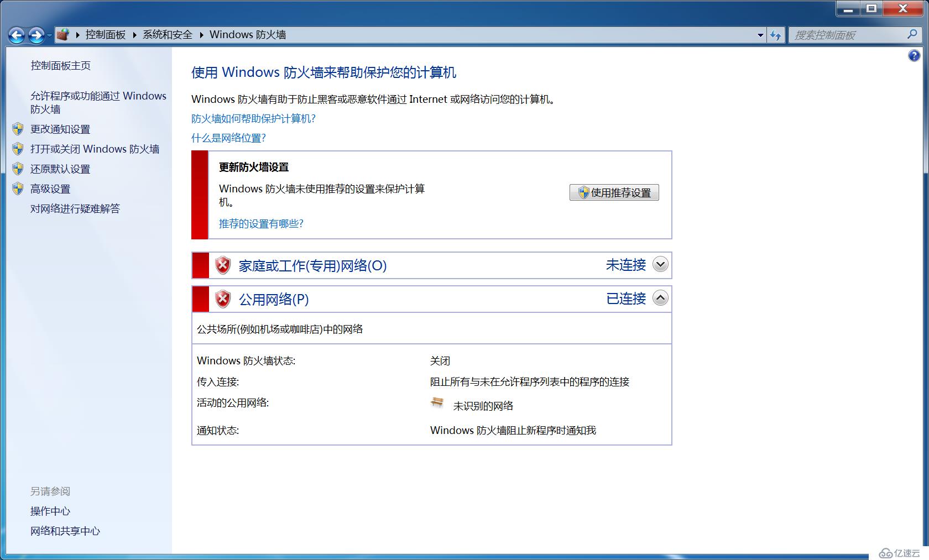Image resolution: width=929 pixels, height=560 pixels.
Task: Click red X shield icon for 家庭或工作网络
Action: (x=223, y=265)
